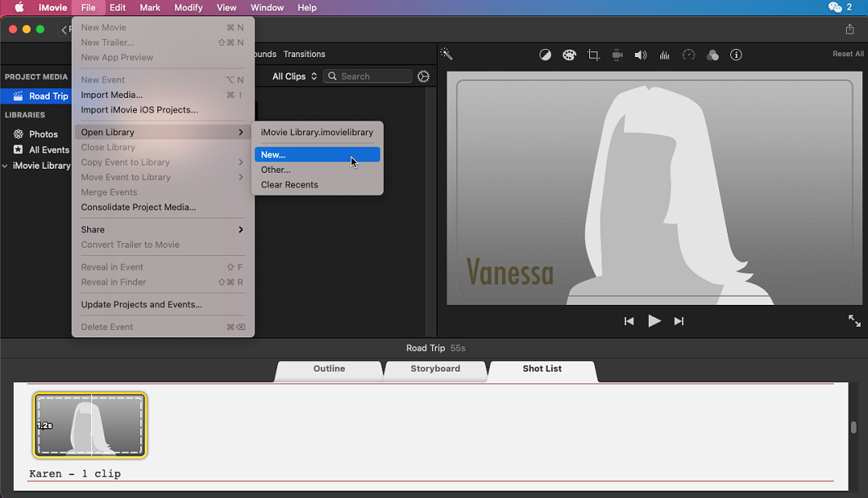
Task: Click the Vanessa name title in preview
Action: click(510, 272)
